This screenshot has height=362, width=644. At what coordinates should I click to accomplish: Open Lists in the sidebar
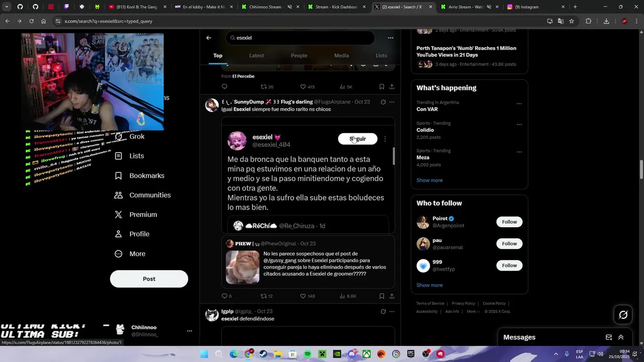pos(129,156)
